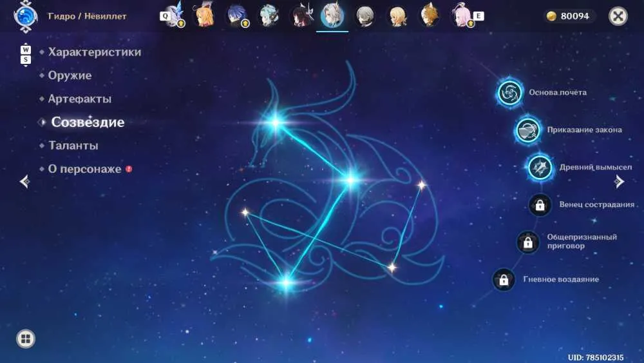Click the Mora coin currency icon
Image resolution: width=644 pixels, height=363 pixels.
pyautogui.click(x=551, y=16)
